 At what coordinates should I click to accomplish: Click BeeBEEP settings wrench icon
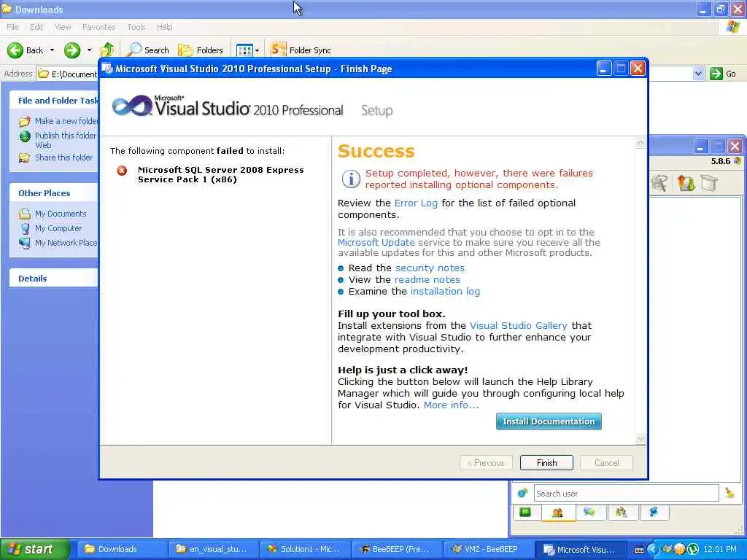[x=659, y=183]
